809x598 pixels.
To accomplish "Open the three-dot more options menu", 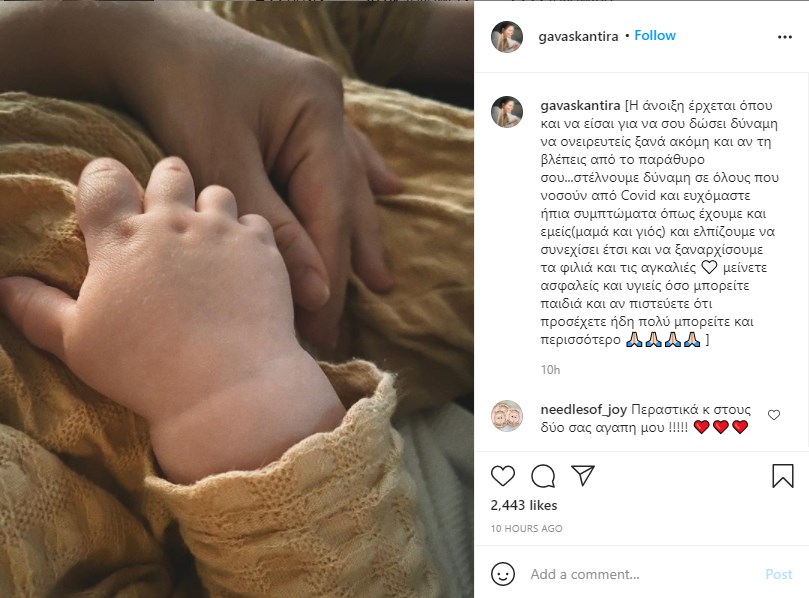I will (785, 37).
